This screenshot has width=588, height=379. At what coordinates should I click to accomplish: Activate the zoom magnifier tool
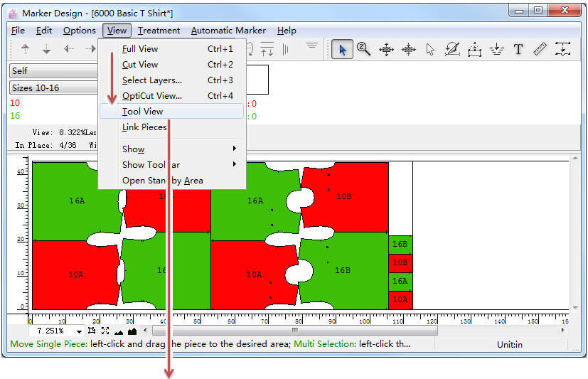(x=364, y=49)
